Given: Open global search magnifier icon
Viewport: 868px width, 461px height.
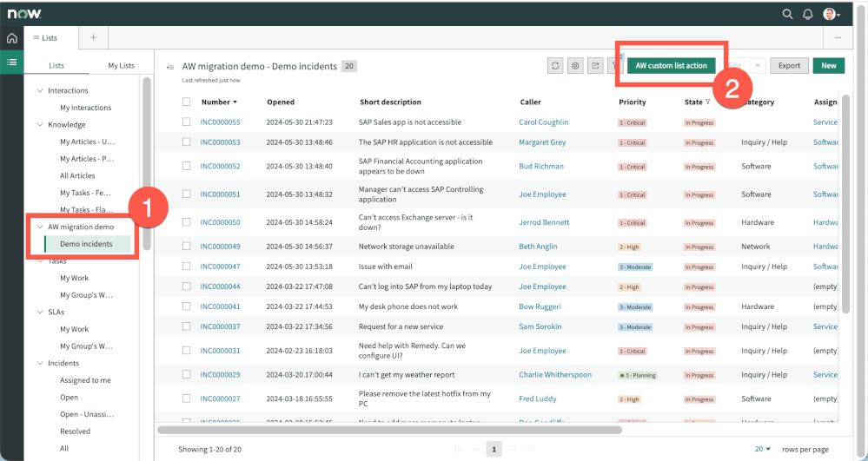Looking at the screenshot, I should [787, 15].
